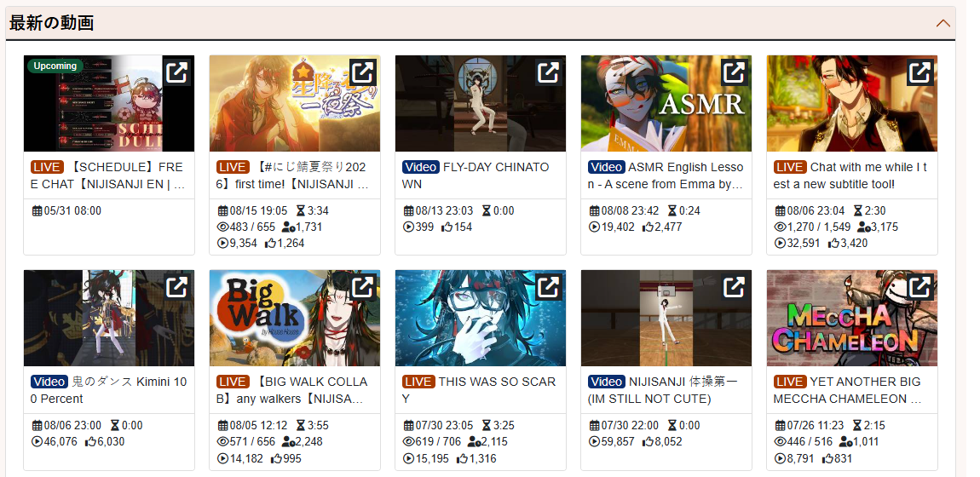Click the 星降る一夜祭 thumbnail image
This screenshot has width=980, height=477.
click(x=294, y=103)
